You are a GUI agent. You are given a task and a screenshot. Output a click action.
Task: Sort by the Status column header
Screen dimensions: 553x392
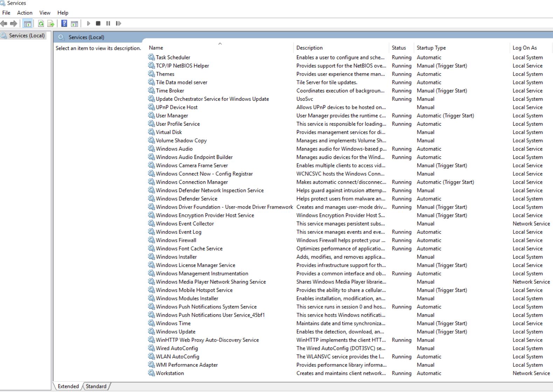(x=401, y=48)
